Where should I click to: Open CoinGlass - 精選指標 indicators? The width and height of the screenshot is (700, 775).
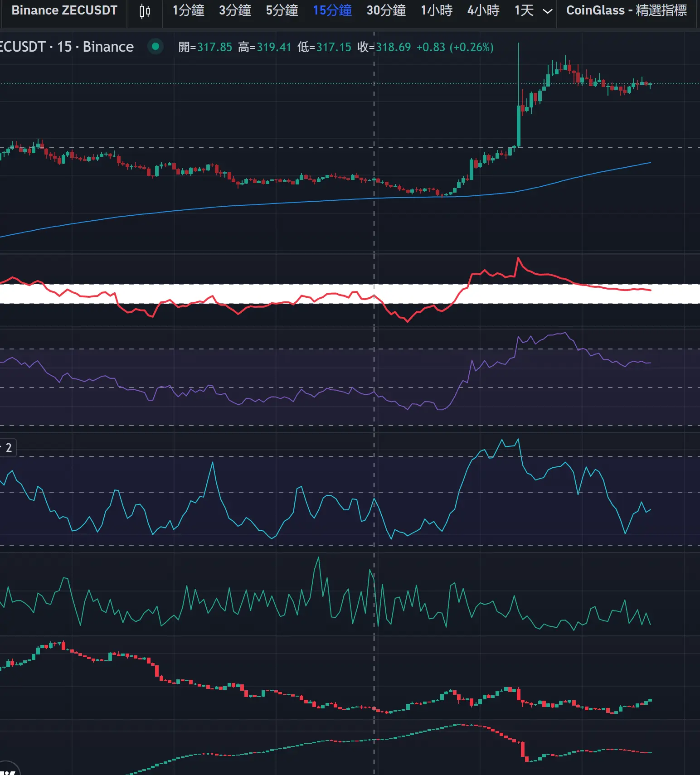point(627,10)
